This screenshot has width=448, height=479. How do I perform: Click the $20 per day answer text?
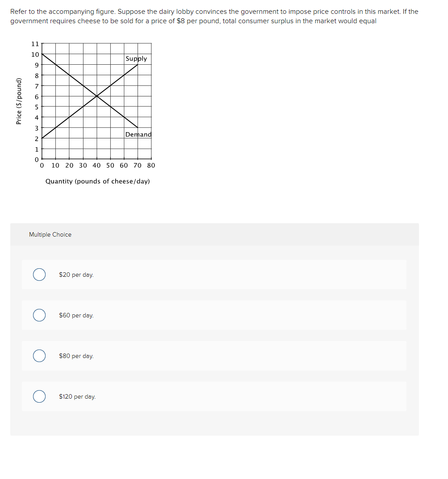[76, 275]
